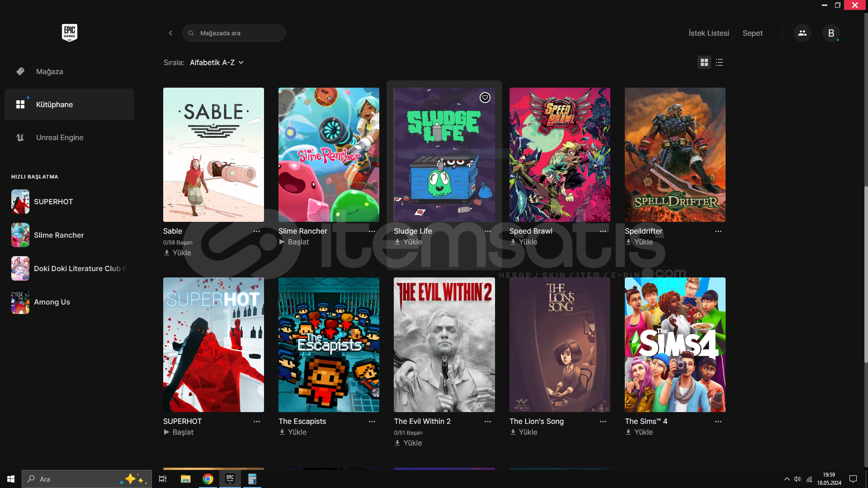Click Başlat under SUPERHOT card
This screenshot has height=488, width=868.
(179, 432)
